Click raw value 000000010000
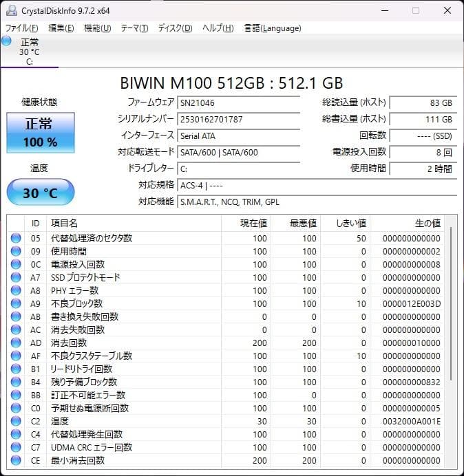The height and width of the screenshot is (476, 464). 412,343
